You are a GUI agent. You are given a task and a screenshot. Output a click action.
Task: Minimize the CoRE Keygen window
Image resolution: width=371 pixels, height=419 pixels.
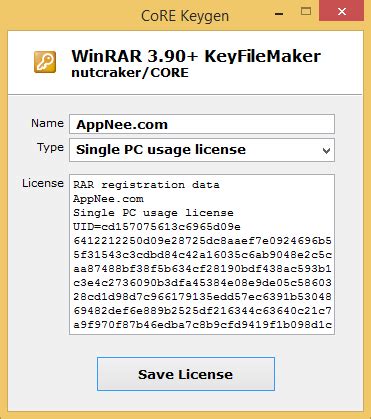279,14
